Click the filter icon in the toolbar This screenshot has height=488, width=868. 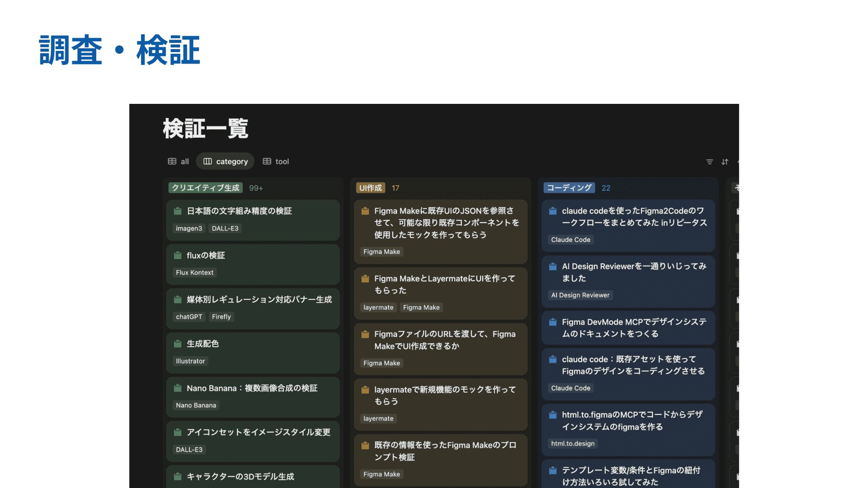tap(709, 162)
